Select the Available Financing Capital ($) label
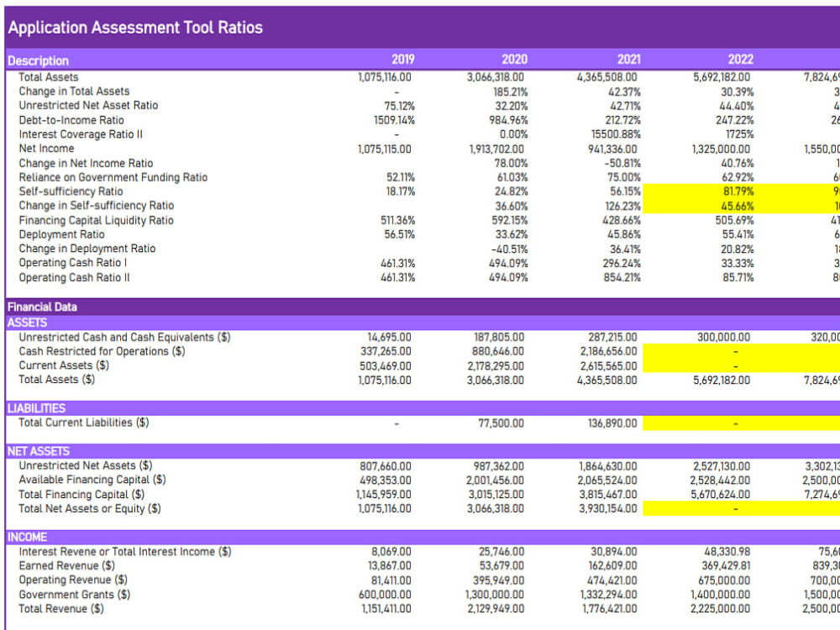 coord(92,480)
